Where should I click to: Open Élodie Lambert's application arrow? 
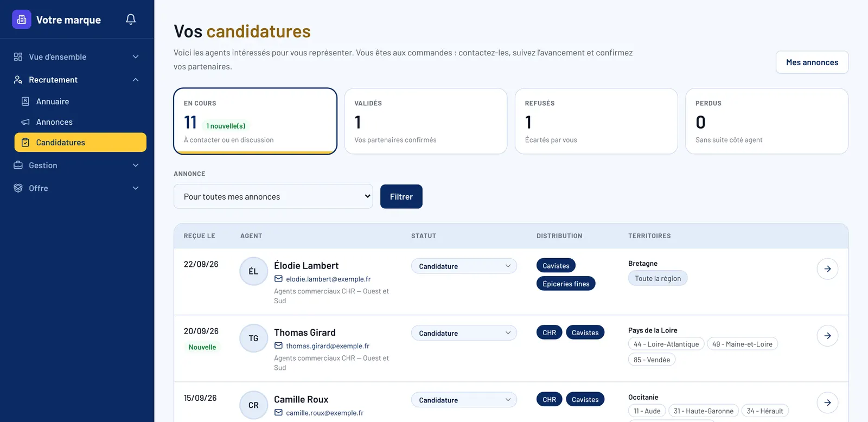point(827,269)
